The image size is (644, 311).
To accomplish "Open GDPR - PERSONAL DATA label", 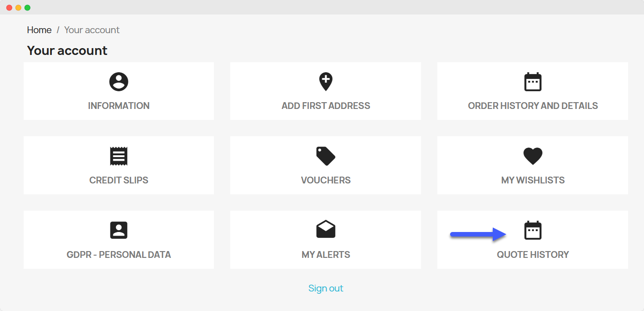I will pos(119,255).
